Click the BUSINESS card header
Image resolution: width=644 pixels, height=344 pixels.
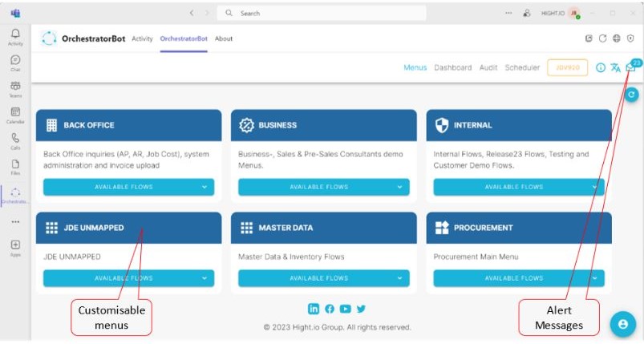324,125
